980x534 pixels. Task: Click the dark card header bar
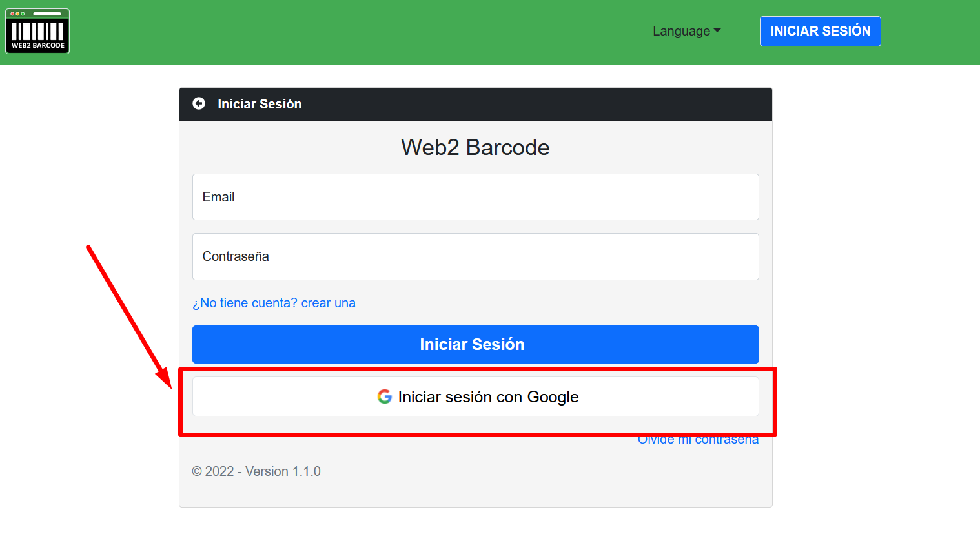pos(475,104)
